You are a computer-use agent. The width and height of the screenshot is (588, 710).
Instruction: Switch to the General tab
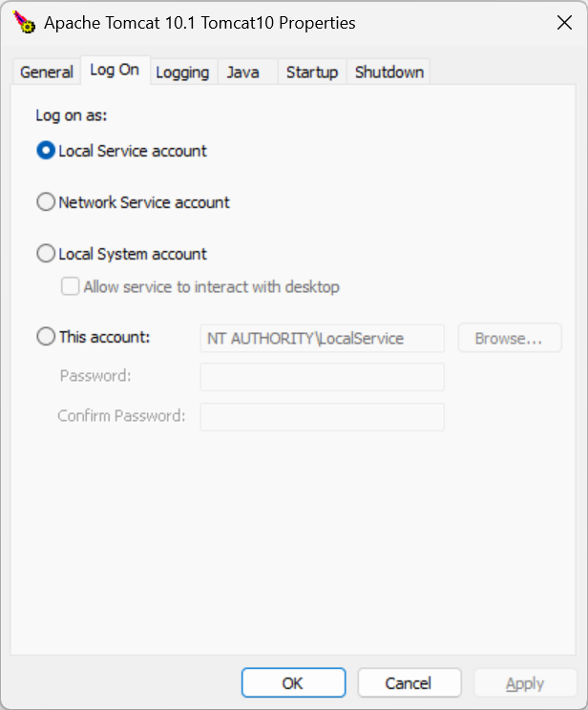click(x=46, y=73)
